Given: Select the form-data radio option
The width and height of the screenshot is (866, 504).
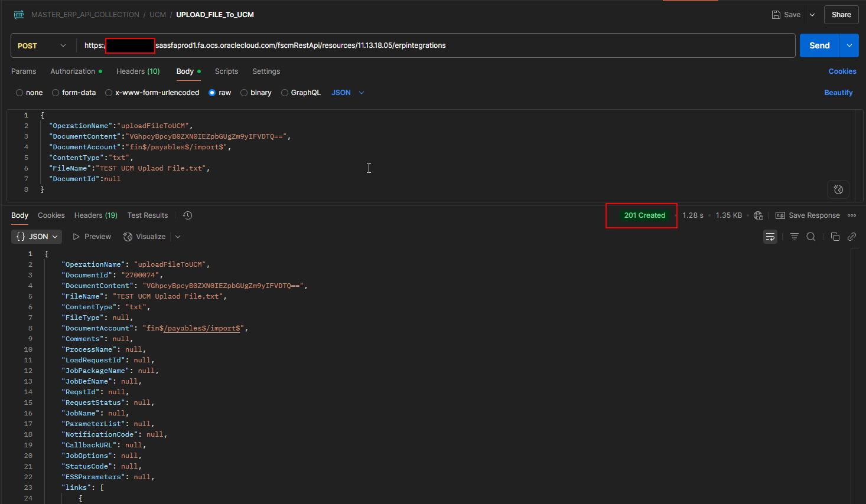Looking at the screenshot, I should (x=56, y=93).
